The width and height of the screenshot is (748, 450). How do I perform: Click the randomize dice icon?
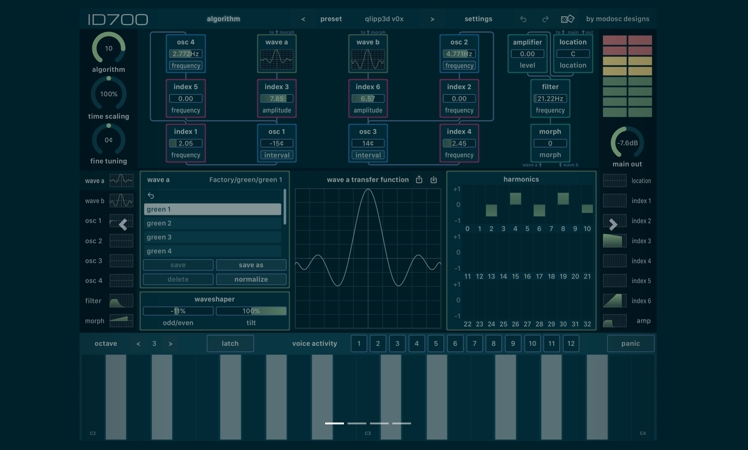567,19
